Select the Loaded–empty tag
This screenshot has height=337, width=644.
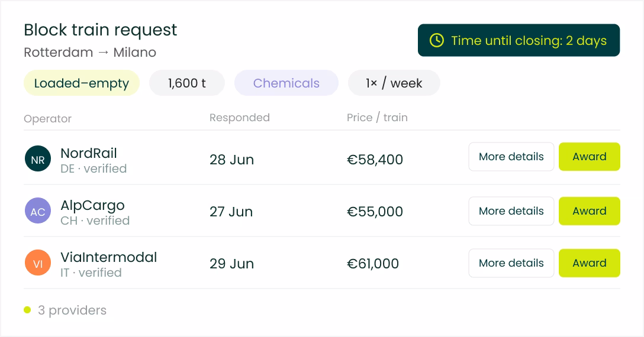82,83
